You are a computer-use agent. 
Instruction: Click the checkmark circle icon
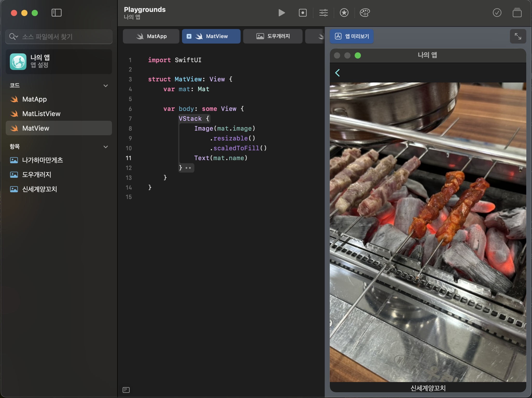click(497, 13)
